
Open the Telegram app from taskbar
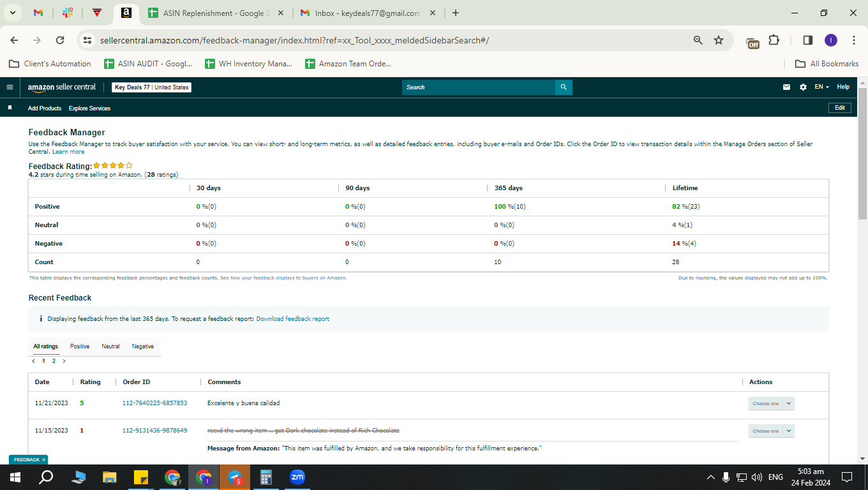coord(235,477)
